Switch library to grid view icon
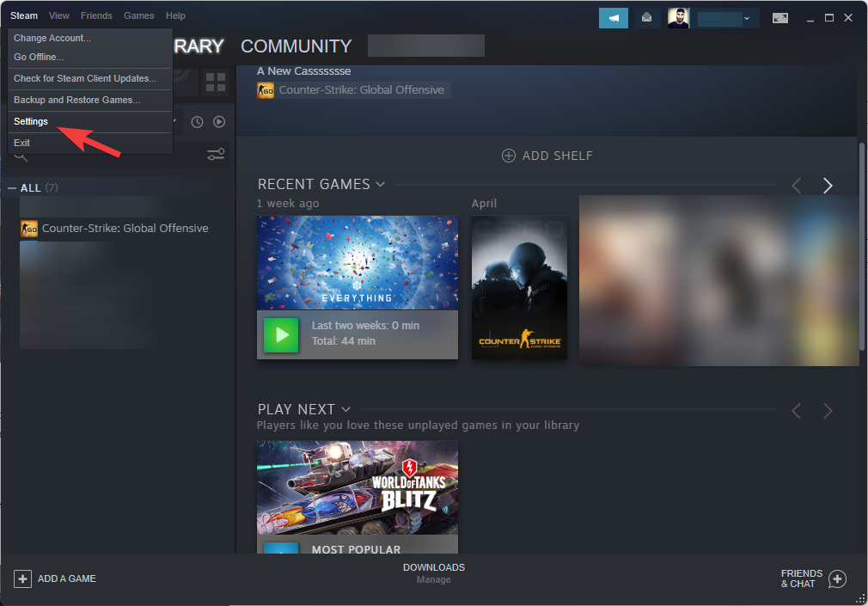This screenshot has height=606, width=868. tap(216, 82)
